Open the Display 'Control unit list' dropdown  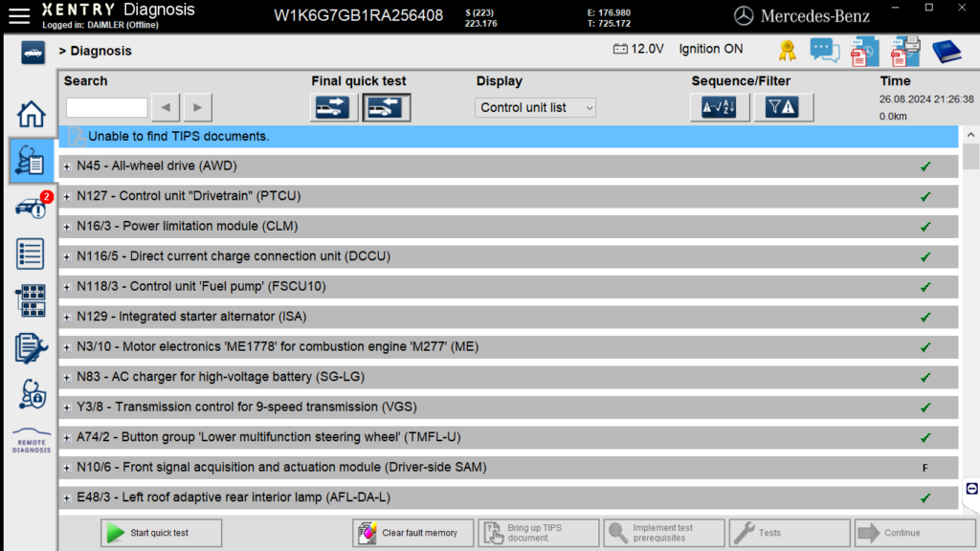coord(535,108)
